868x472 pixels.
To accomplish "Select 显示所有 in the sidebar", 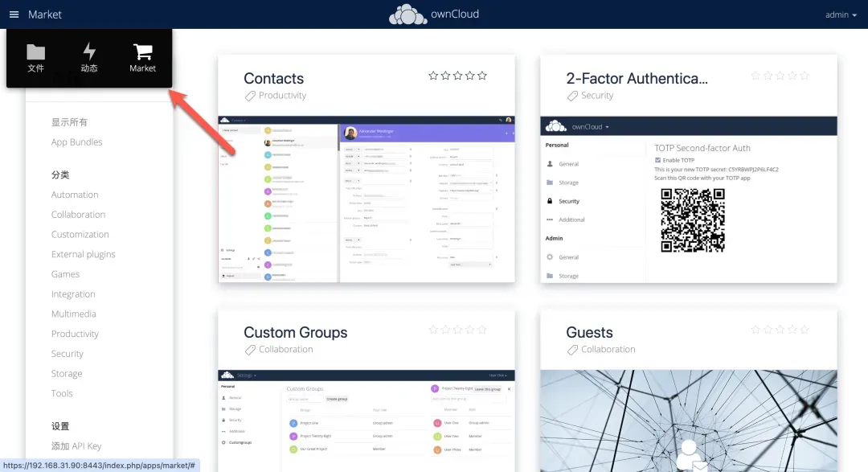I will [69, 122].
